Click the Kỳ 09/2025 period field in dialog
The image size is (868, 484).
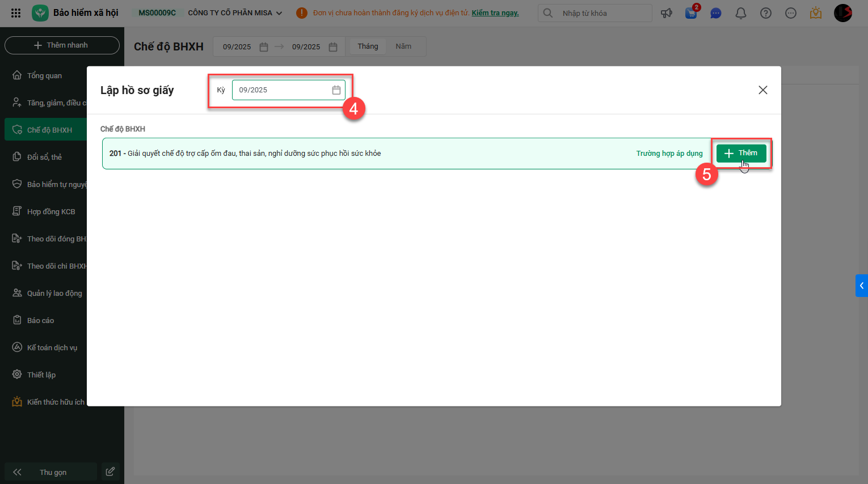click(x=289, y=90)
